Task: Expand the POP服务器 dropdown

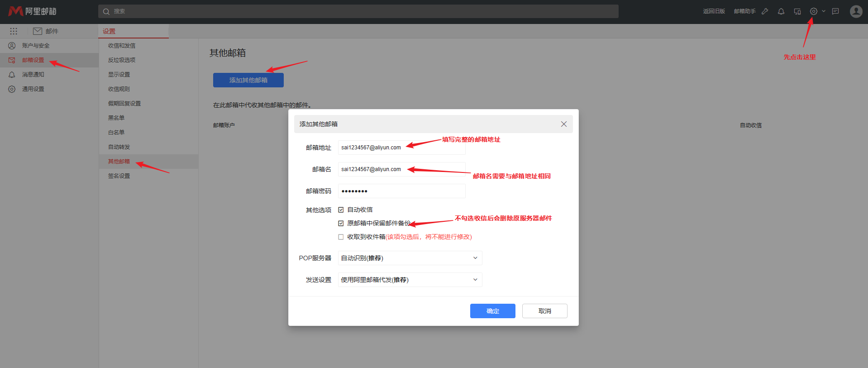Action: point(410,258)
